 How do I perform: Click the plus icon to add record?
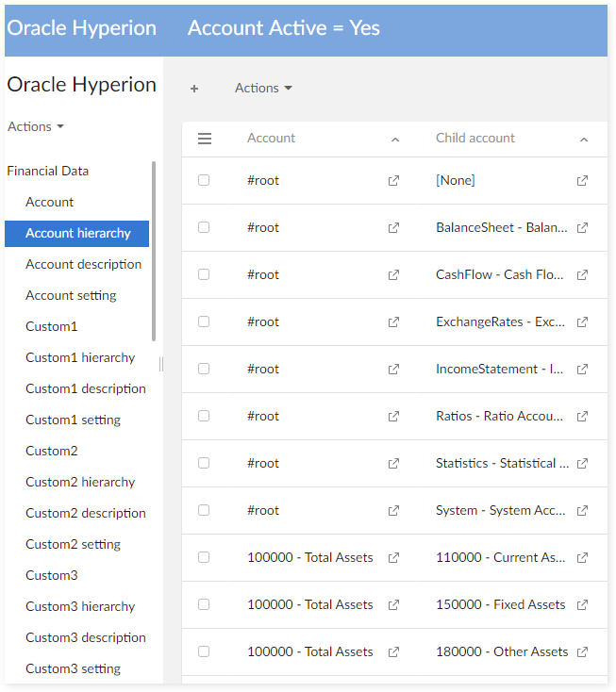[x=194, y=89]
